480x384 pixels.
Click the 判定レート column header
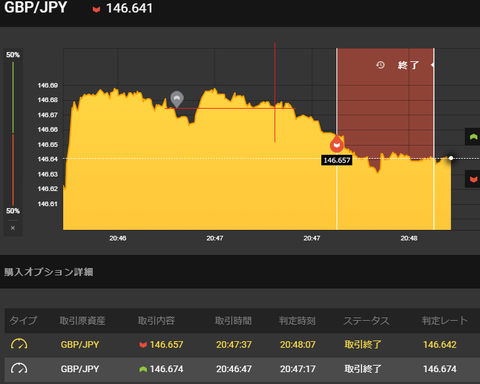tap(445, 321)
